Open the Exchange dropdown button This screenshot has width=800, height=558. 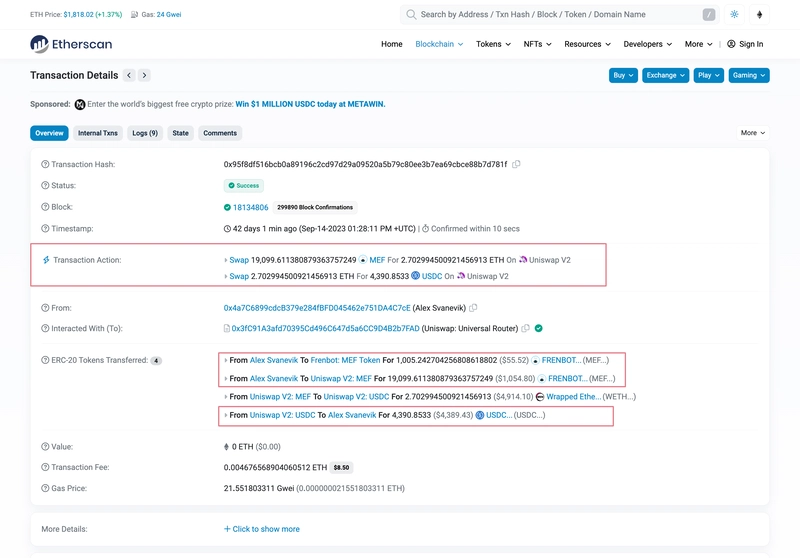(x=665, y=75)
